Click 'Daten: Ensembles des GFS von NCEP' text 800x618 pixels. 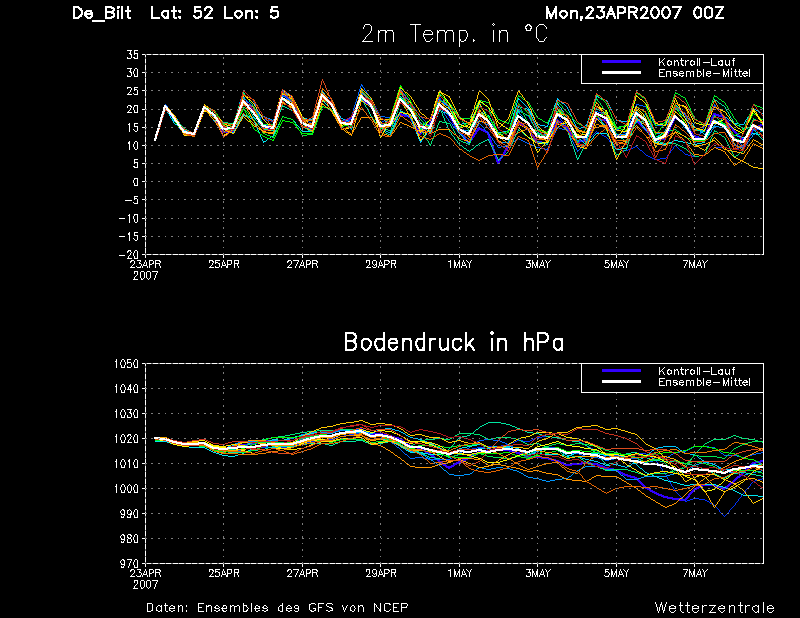pos(277,608)
